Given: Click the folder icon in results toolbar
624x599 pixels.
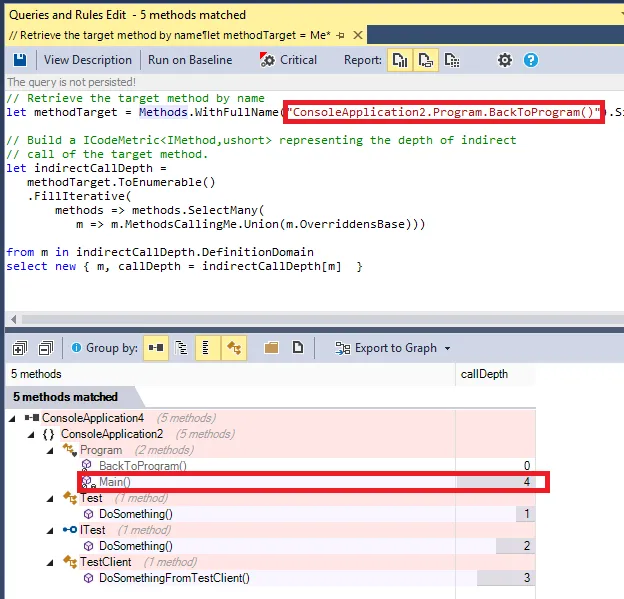Looking at the screenshot, I should [271, 348].
